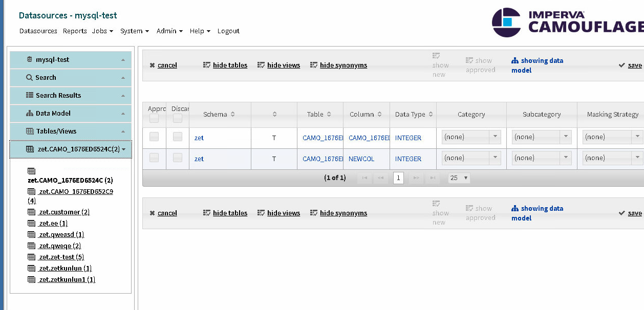The width and height of the screenshot is (644, 310).
Task: Go to next page in paginator
Action: click(416, 178)
